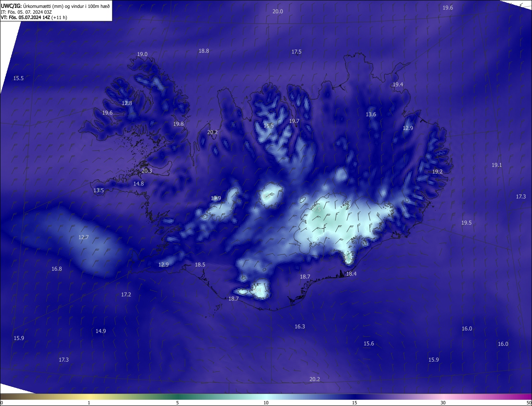Click the legend tick labeled 30

443,403
